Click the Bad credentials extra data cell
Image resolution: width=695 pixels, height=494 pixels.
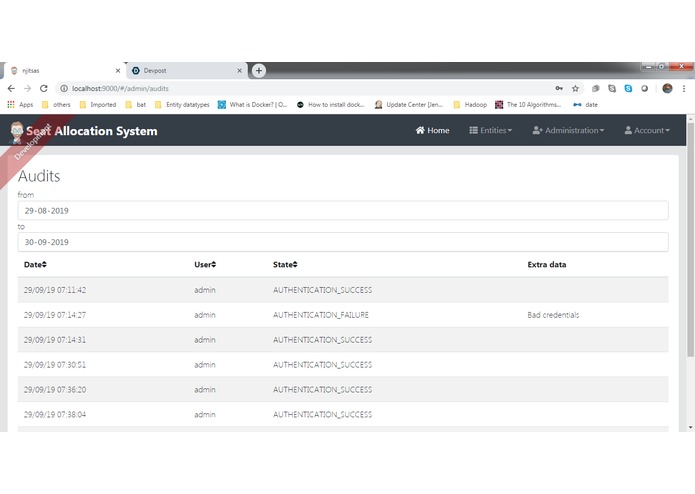553,315
